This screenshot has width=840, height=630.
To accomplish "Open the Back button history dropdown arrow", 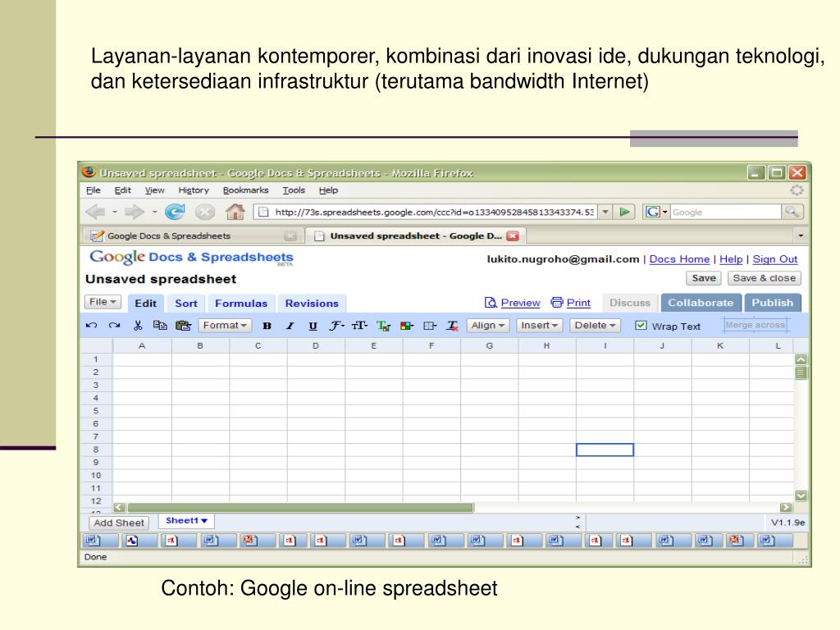I will 115,212.
